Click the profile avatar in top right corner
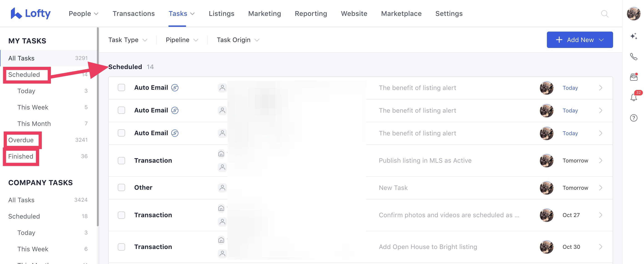The width and height of the screenshot is (644, 264). click(634, 14)
